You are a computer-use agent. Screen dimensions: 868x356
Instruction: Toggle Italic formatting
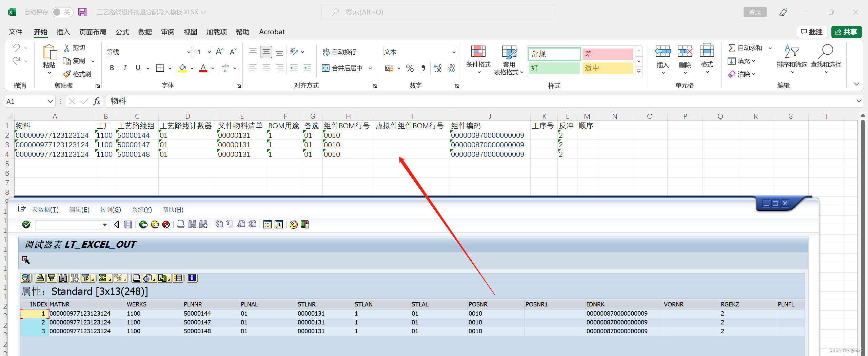pos(125,68)
